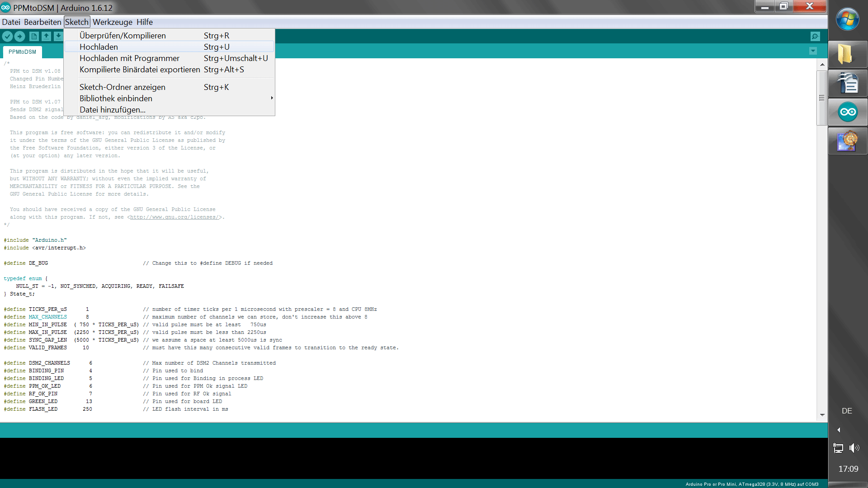
Task: Choose Datei hinzufügen... menu entry
Action: 170,110
